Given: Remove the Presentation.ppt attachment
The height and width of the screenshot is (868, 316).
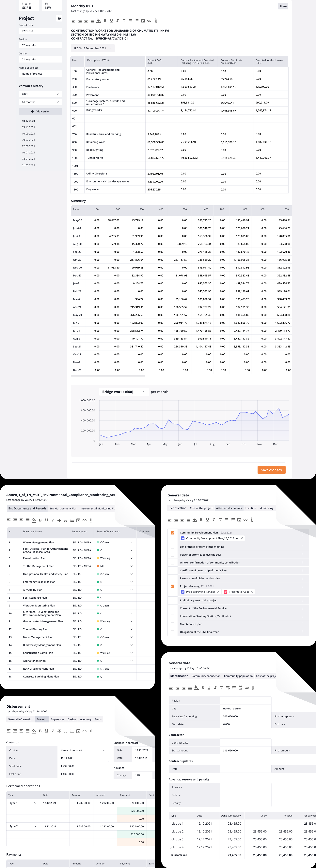Looking at the screenshot, I should (x=252, y=592).
